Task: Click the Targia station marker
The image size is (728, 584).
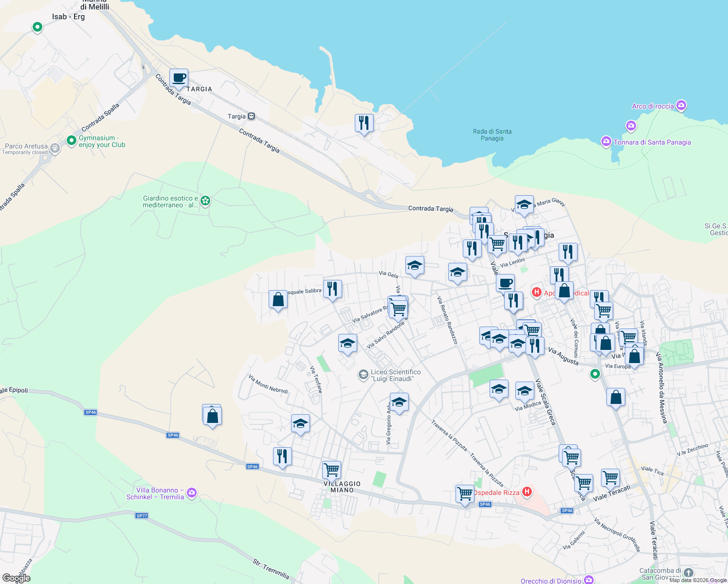Action: click(251, 116)
